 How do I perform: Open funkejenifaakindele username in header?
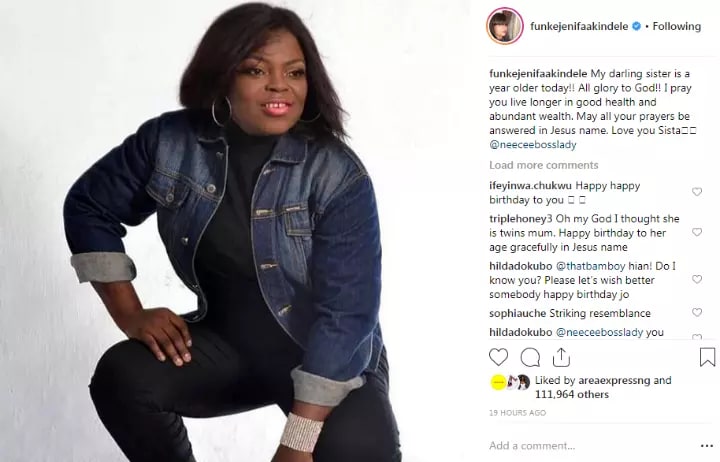(x=579, y=26)
